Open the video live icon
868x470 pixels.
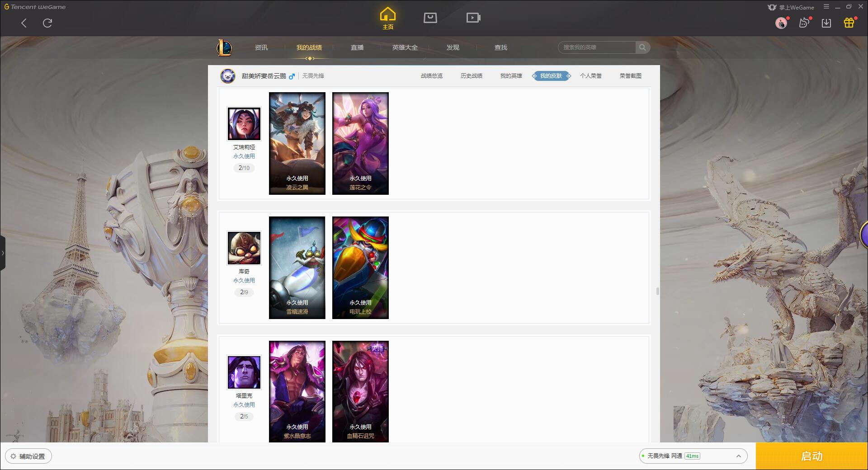coord(473,18)
